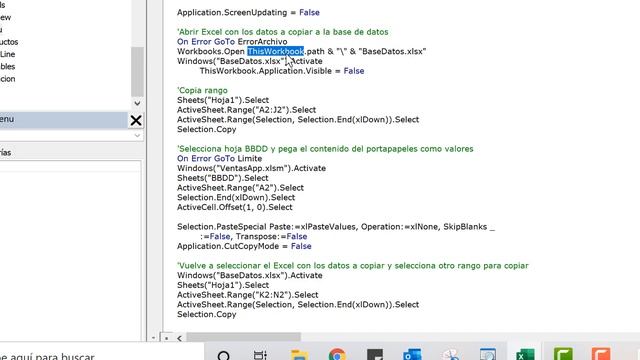Open the Snipping Tool taskbar icon
The width and height of the screenshot is (640, 360).
click(450, 354)
